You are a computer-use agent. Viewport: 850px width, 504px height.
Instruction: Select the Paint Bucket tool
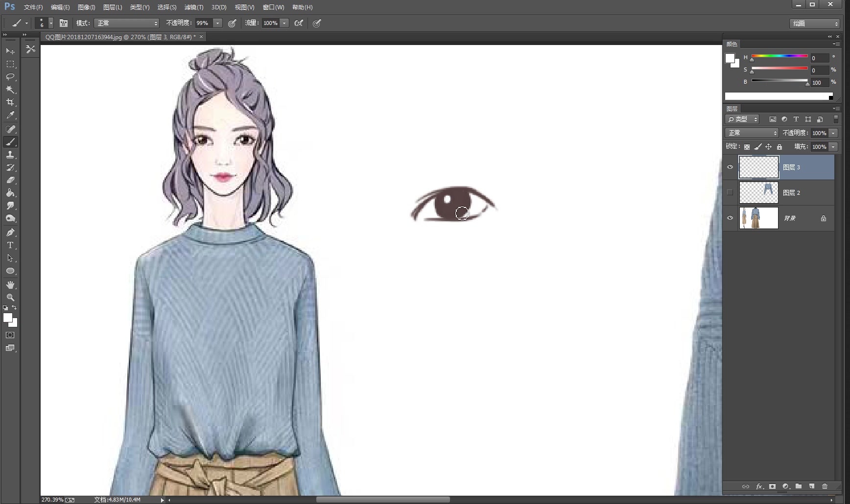pos(10,193)
